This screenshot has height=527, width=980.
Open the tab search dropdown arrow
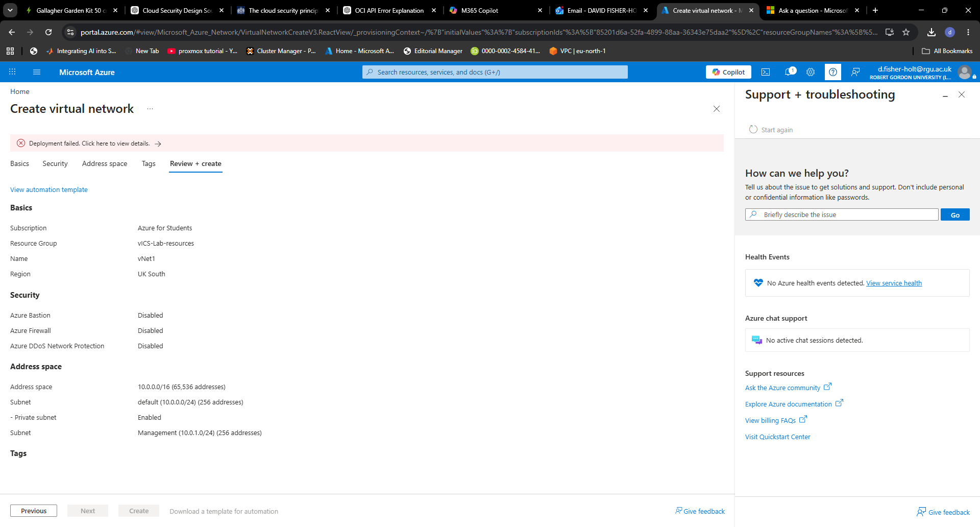tap(10, 10)
